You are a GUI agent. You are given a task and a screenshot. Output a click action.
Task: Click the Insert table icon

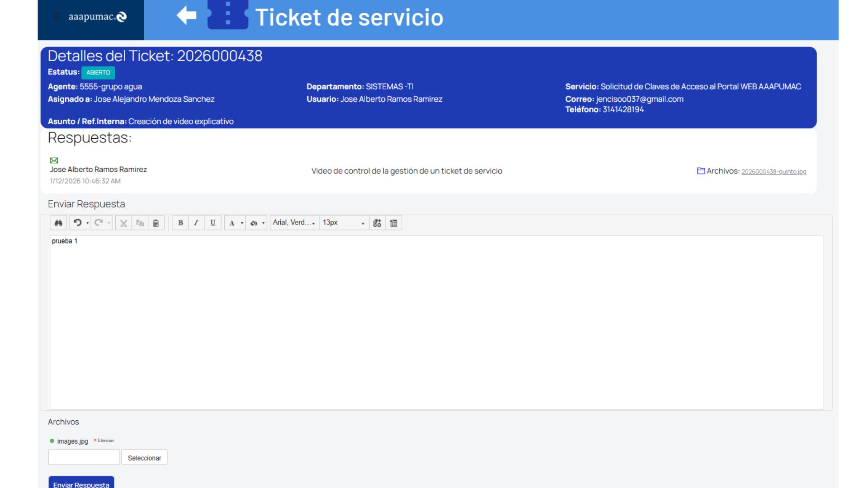tap(394, 223)
